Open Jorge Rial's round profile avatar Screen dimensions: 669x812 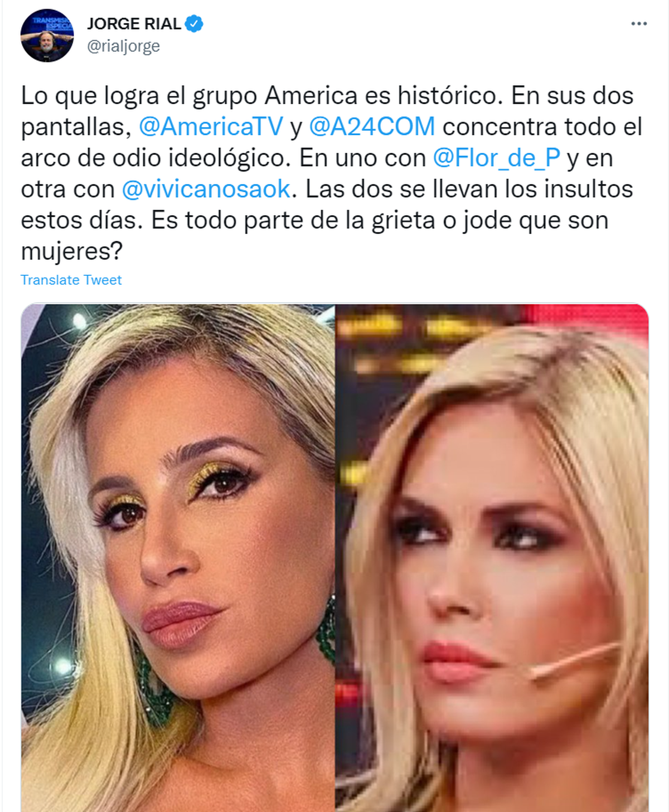(47, 35)
